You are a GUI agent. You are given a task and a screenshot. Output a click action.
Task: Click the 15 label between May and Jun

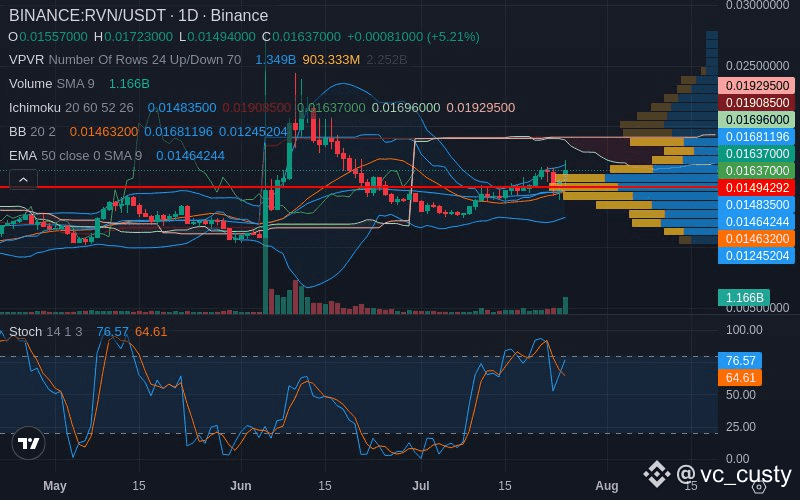139,486
